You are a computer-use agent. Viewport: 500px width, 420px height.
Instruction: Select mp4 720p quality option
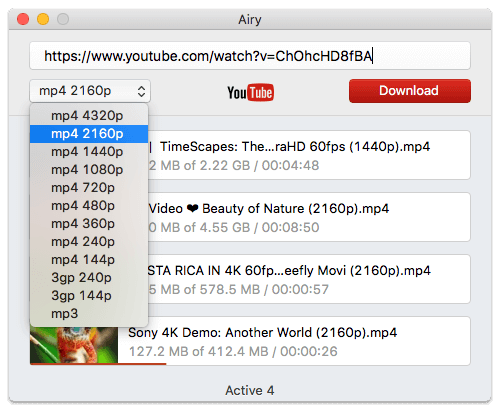click(x=89, y=188)
